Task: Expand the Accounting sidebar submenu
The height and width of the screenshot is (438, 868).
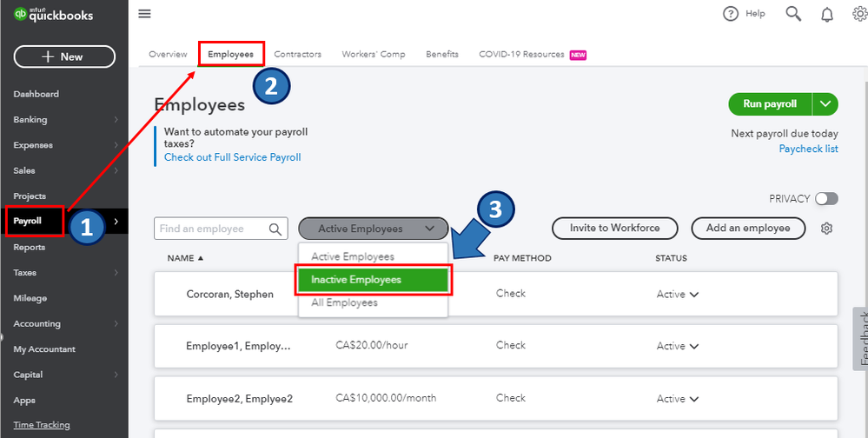Action: coord(116,323)
